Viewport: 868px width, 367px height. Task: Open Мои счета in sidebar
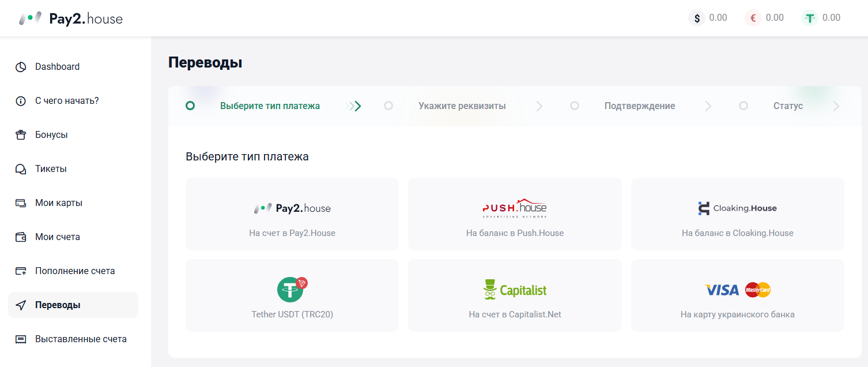[73, 237]
